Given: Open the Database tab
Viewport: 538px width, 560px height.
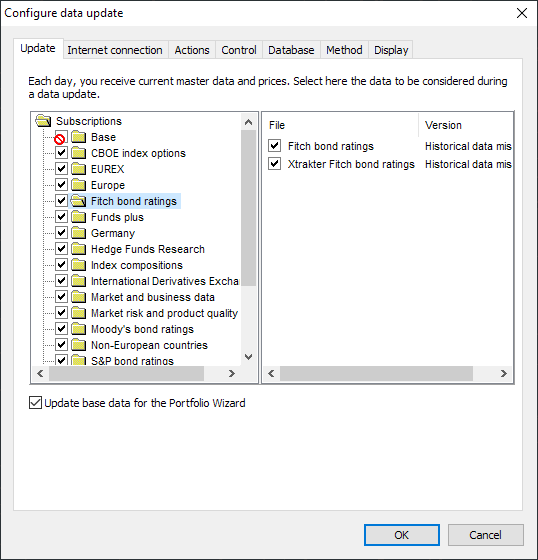Looking at the screenshot, I should pyautogui.click(x=291, y=50).
